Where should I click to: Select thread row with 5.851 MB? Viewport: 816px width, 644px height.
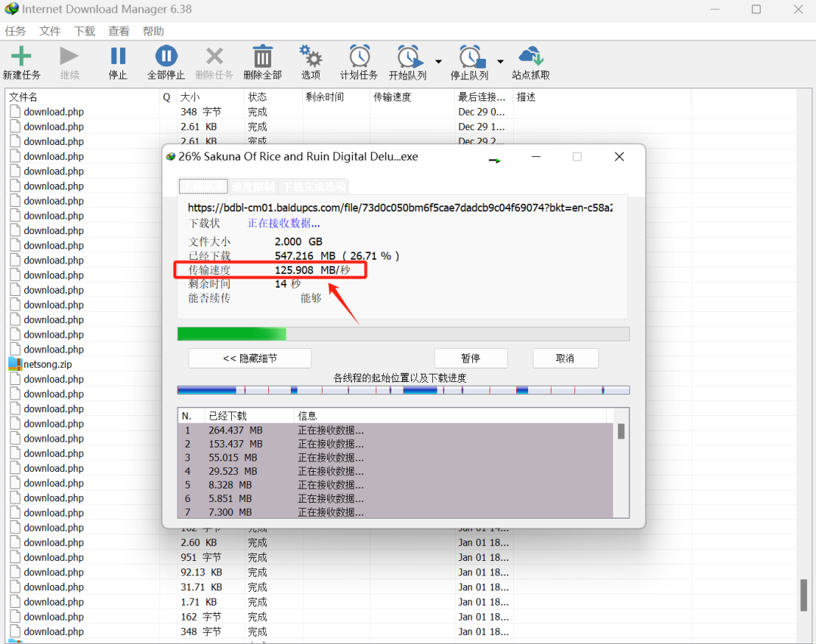(x=395, y=498)
